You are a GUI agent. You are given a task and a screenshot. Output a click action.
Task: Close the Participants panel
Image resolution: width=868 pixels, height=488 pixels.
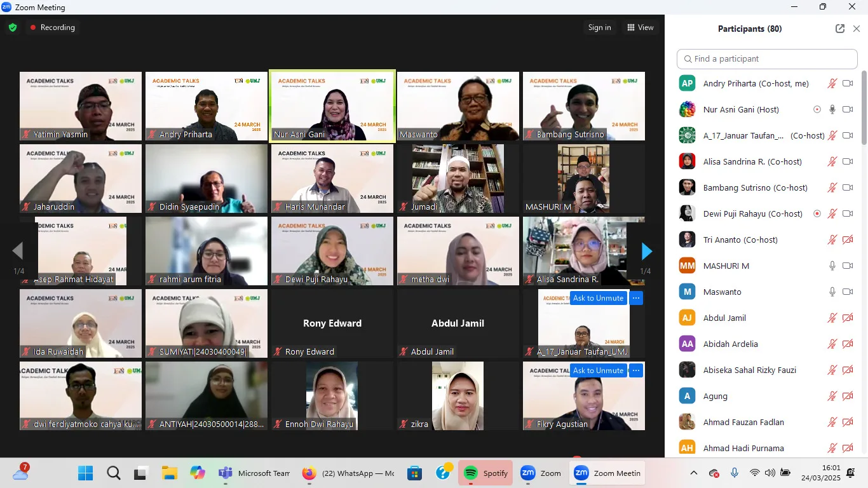(x=857, y=29)
